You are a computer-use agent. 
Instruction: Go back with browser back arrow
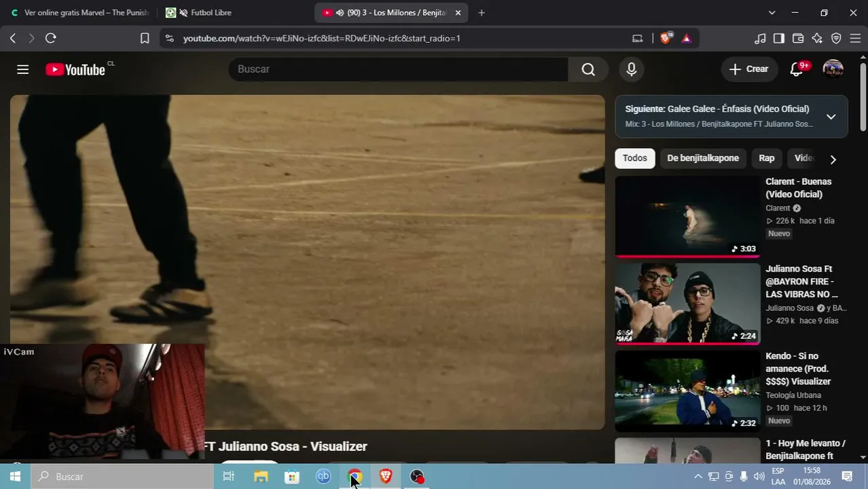coord(12,38)
